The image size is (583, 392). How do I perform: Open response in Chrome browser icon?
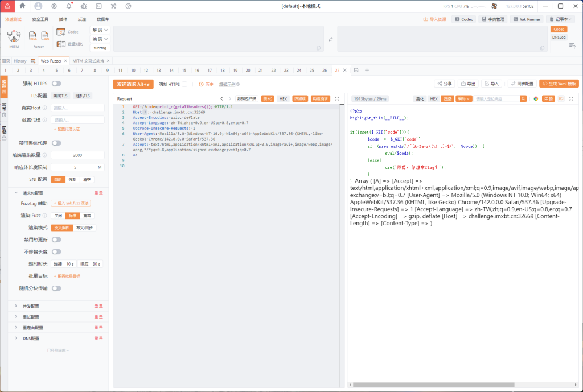click(x=536, y=99)
